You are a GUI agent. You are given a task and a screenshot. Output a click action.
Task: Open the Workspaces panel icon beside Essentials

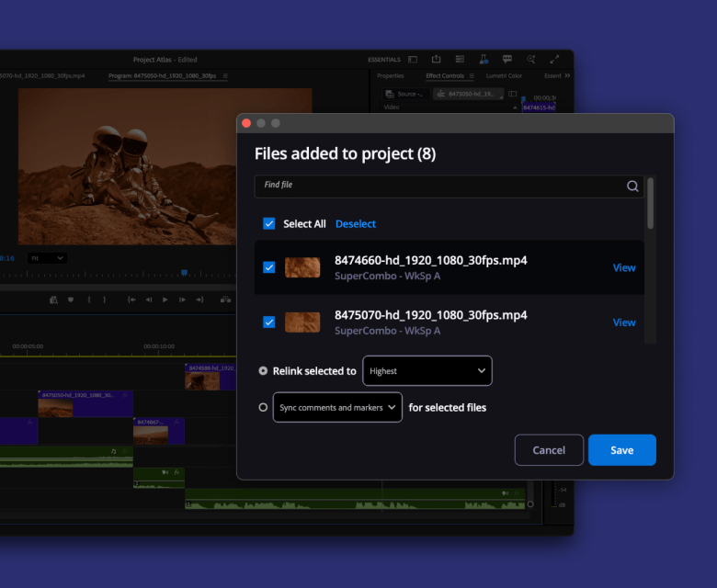[413, 60]
